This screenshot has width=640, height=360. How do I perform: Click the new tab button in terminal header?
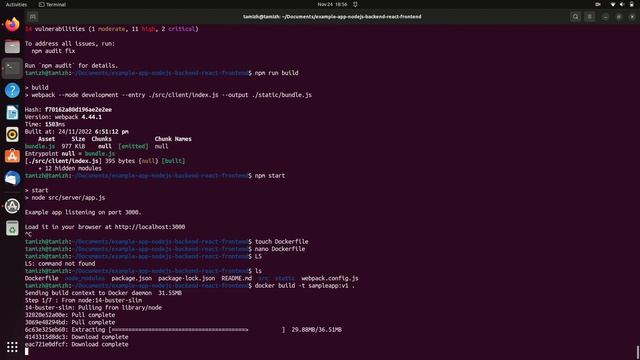click(x=33, y=17)
